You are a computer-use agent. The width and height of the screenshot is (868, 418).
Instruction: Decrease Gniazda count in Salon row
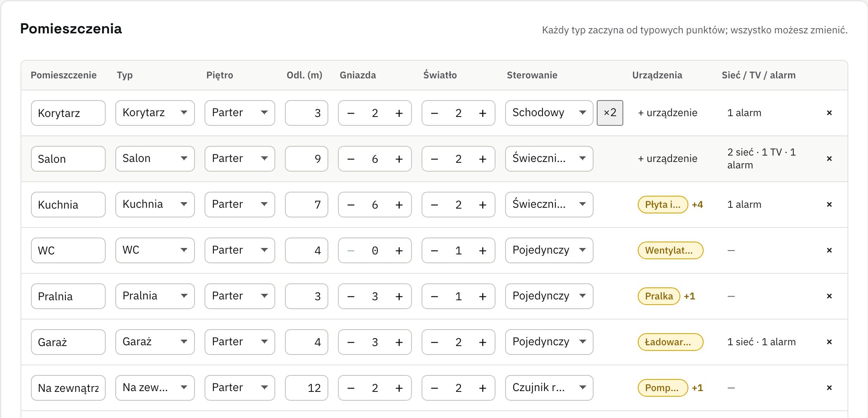(x=351, y=159)
